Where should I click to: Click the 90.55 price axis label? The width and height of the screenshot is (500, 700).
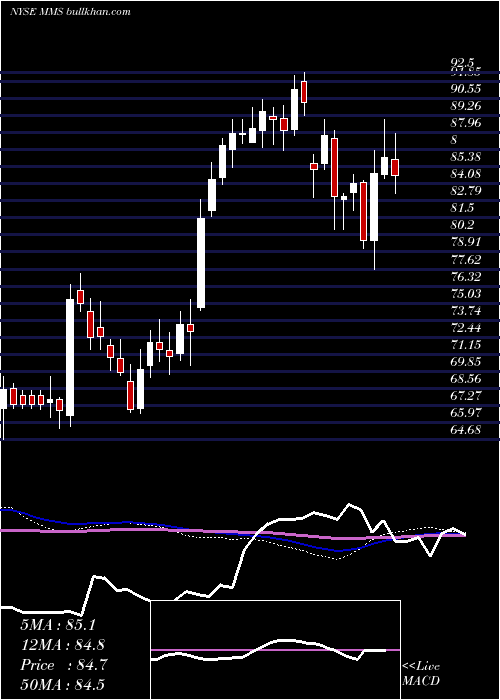466,89
